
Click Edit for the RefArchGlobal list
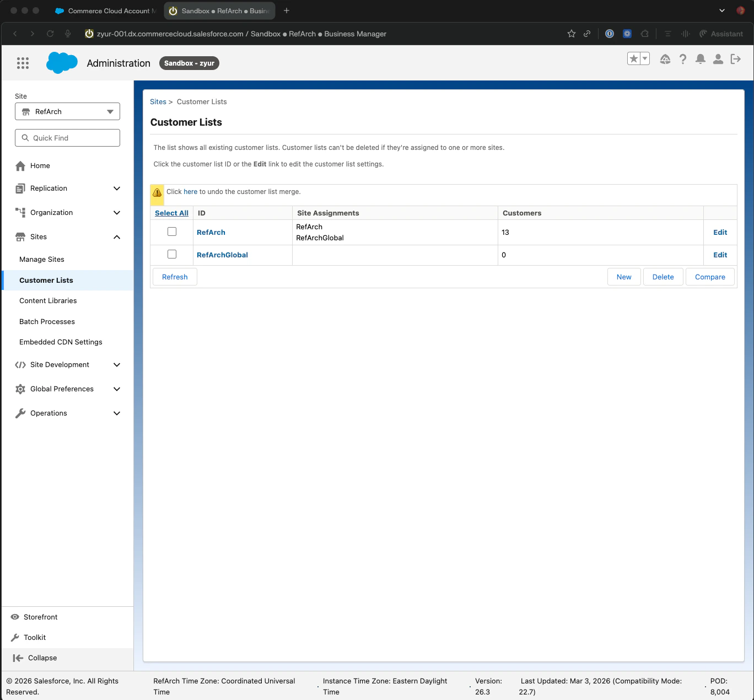point(720,255)
